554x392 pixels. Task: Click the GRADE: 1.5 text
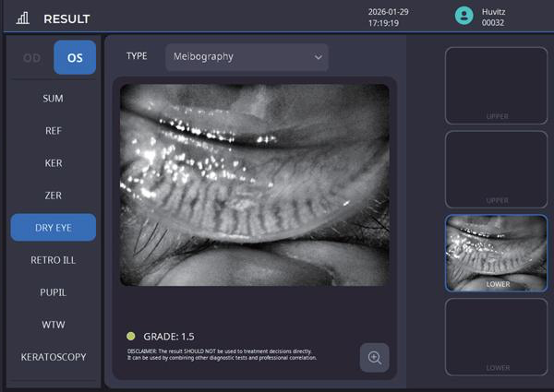click(x=169, y=337)
